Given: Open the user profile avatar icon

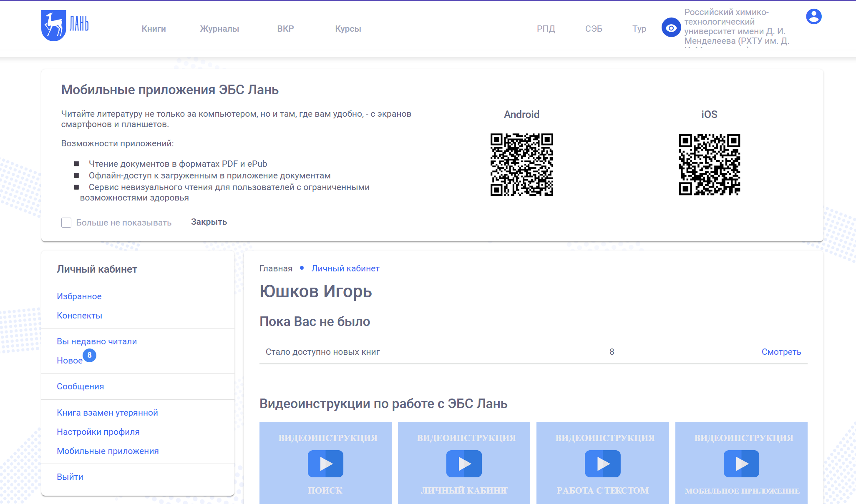Looking at the screenshot, I should pyautogui.click(x=813, y=17).
